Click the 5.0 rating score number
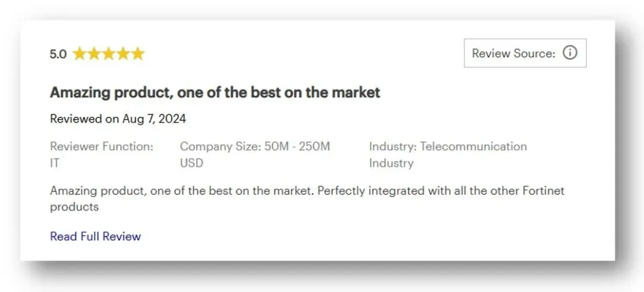This screenshot has height=292, width=644. pyautogui.click(x=58, y=54)
